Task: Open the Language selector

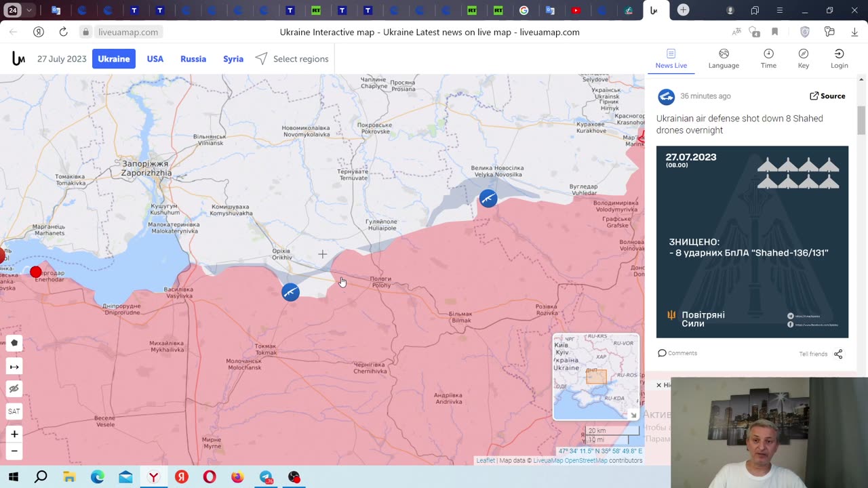Action: tap(724, 59)
